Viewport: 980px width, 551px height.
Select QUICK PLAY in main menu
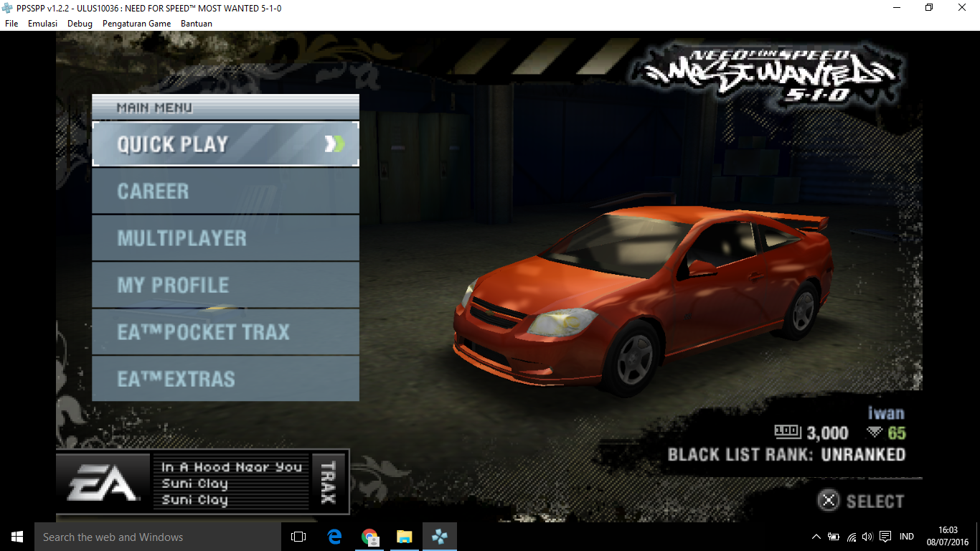[x=225, y=144]
